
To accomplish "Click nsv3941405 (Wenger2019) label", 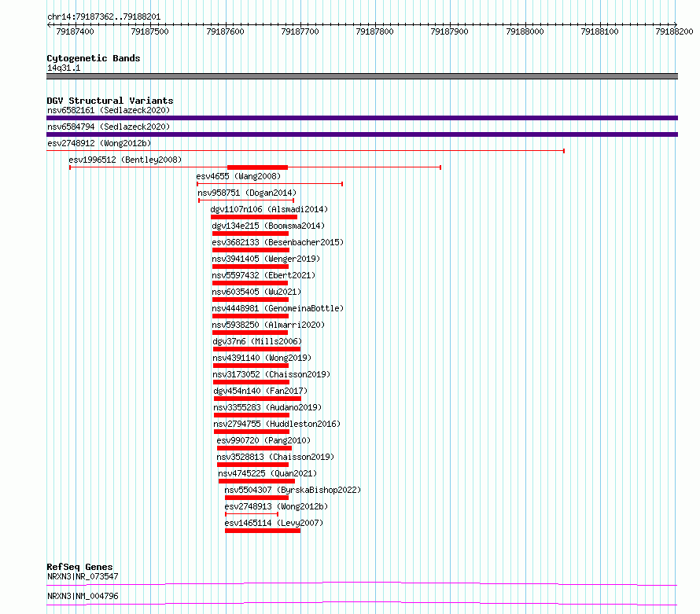I will (266, 259).
